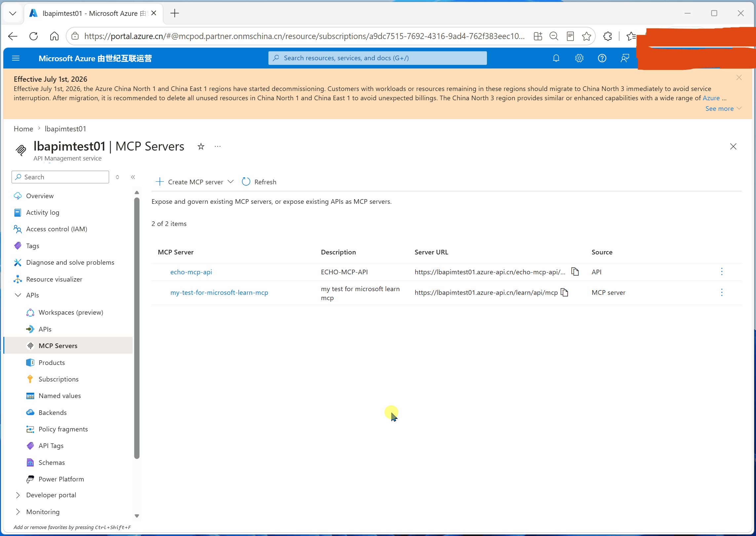Open Schemas in the sidebar

(x=52, y=463)
